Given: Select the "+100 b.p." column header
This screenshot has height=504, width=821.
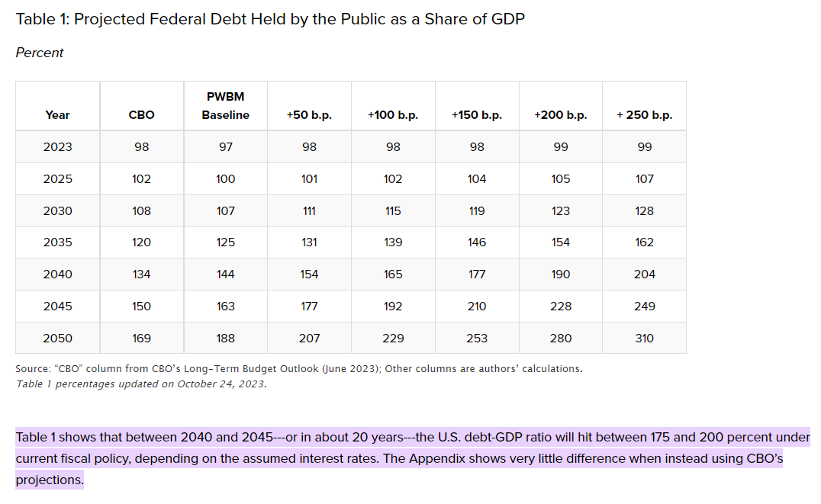Looking at the screenshot, I should [x=393, y=115].
